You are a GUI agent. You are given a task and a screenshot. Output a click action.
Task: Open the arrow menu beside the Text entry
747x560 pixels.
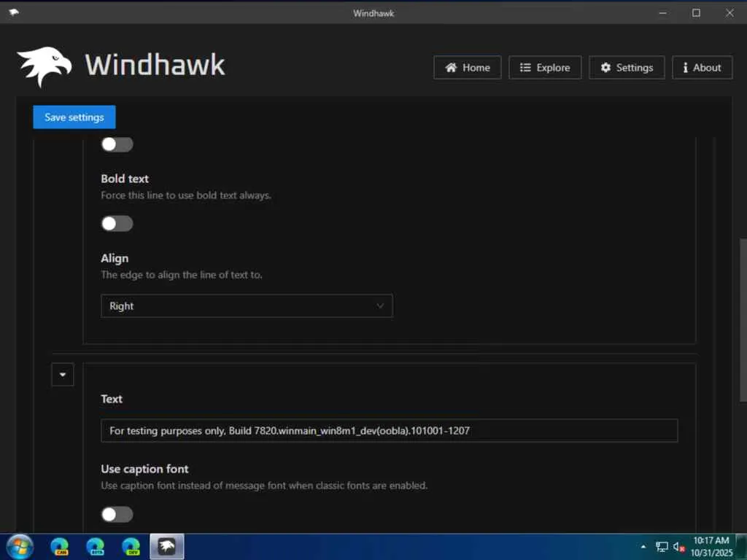63,375
